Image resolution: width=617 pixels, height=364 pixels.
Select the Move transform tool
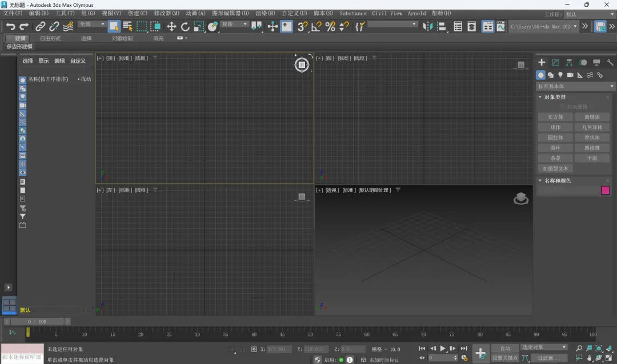(171, 26)
